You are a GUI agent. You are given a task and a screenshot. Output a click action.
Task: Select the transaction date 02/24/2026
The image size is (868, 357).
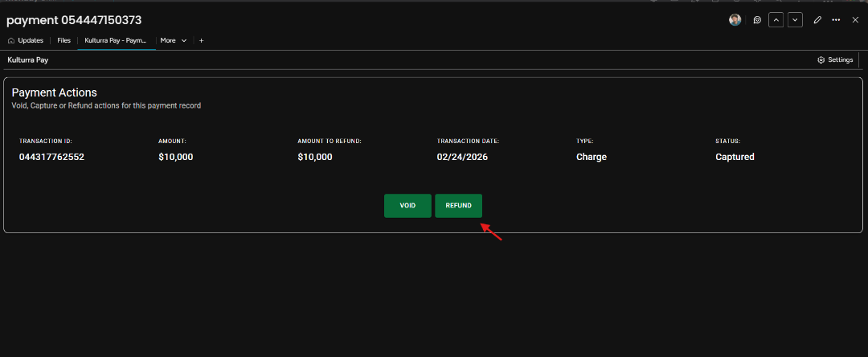pyautogui.click(x=462, y=157)
